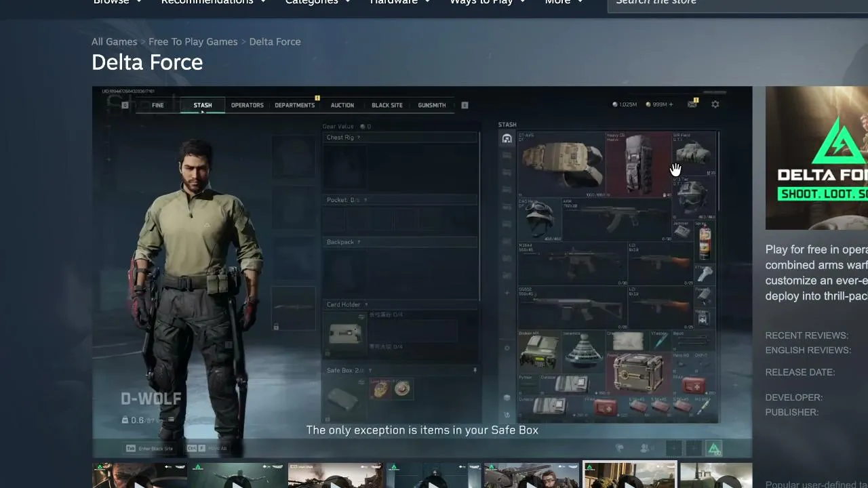The height and width of the screenshot is (488, 868).
Task: Select the spray can item in stash
Action: (705, 242)
